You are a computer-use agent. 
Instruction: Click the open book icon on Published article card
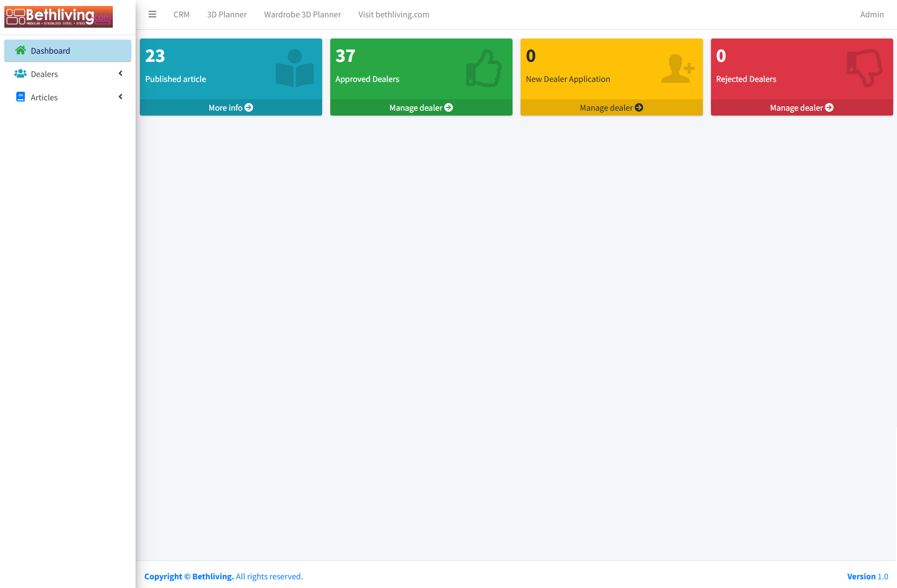tap(294, 68)
